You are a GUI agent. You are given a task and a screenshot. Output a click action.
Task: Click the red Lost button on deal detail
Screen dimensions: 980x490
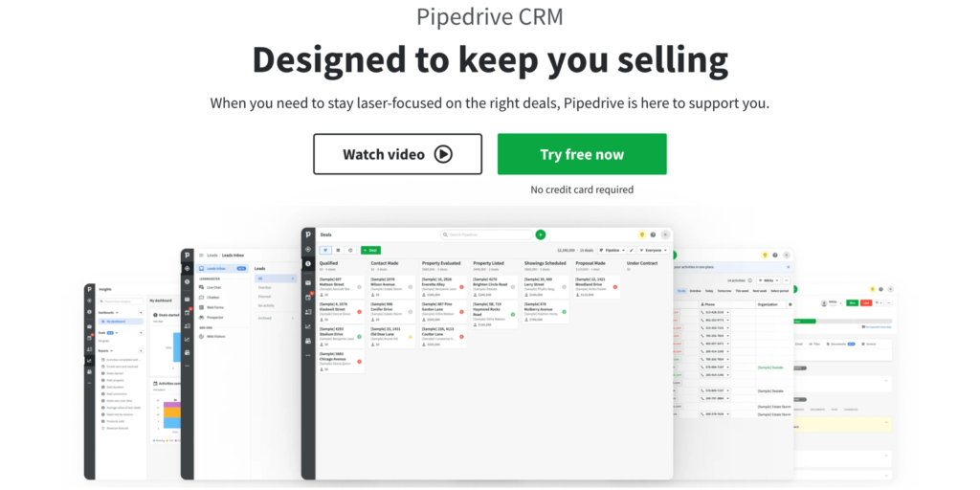(x=866, y=302)
